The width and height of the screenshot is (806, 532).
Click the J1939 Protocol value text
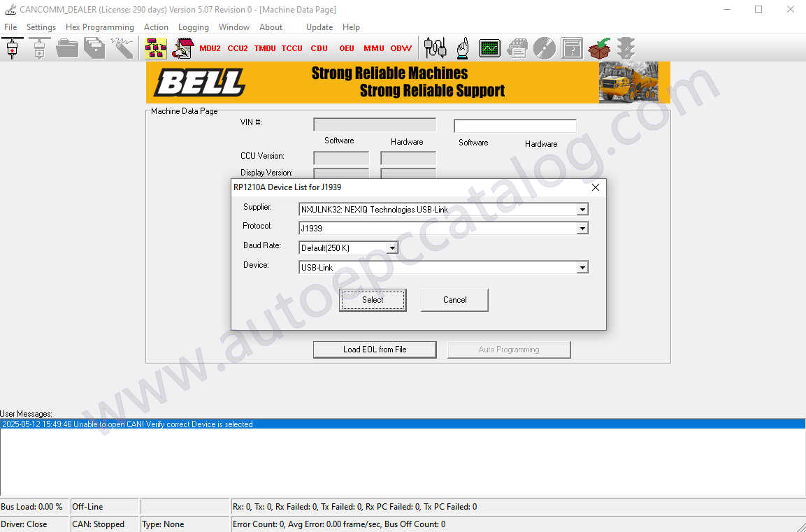(312, 228)
